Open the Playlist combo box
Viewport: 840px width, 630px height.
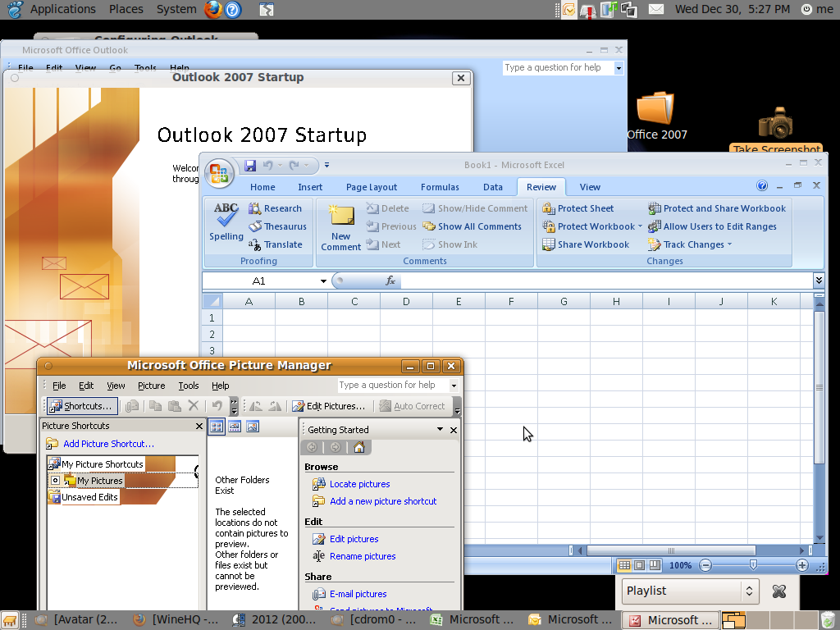click(x=691, y=591)
